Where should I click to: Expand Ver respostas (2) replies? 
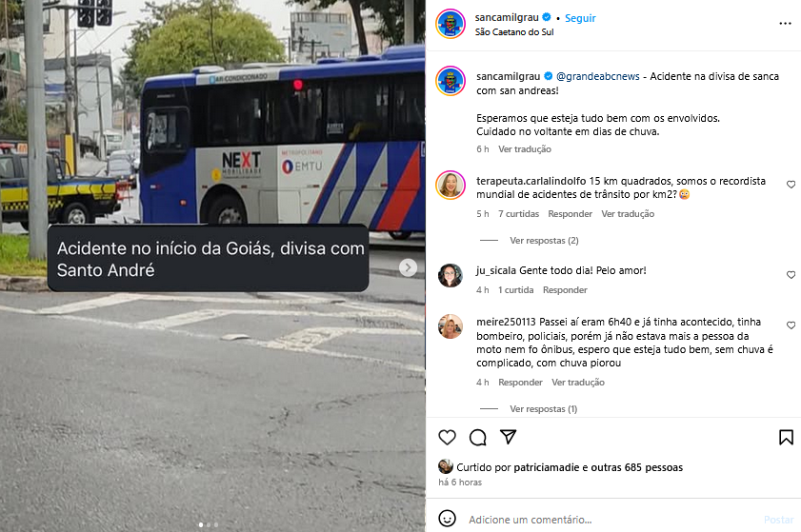pos(544,241)
